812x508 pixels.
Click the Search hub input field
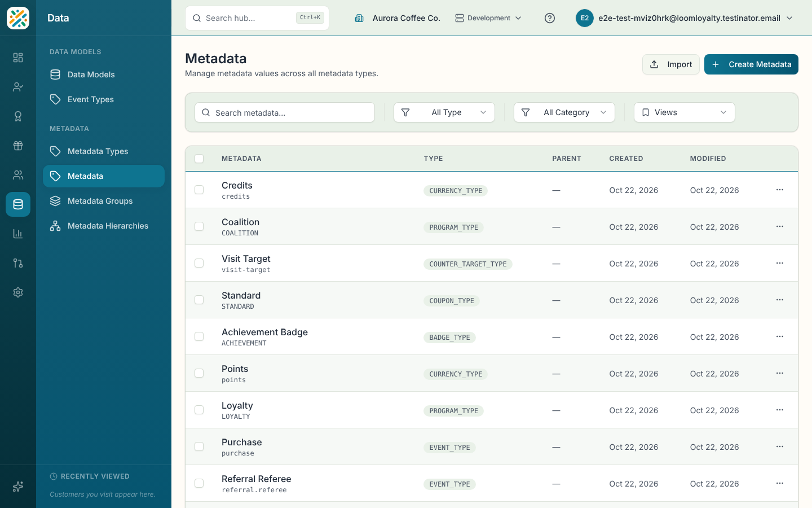(257, 18)
